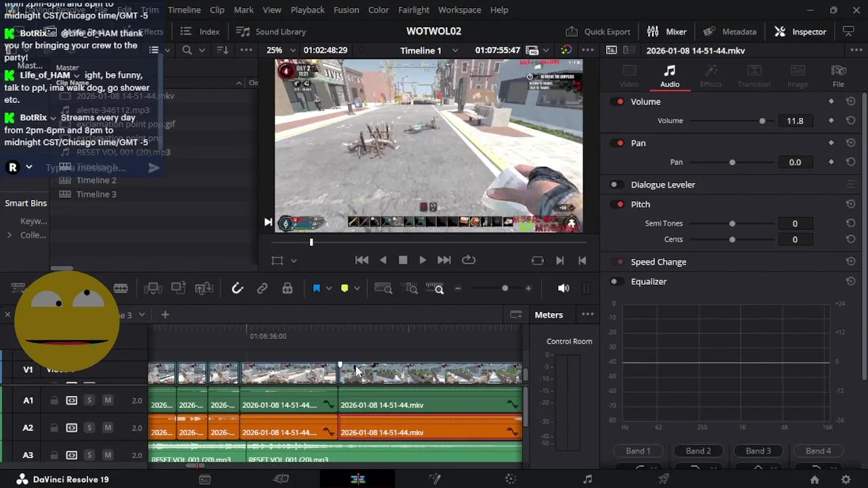This screenshot has width=868, height=488.
Task: Add a new timeline tab with plus
Action: pyautogui.click(x=165, y=314)
